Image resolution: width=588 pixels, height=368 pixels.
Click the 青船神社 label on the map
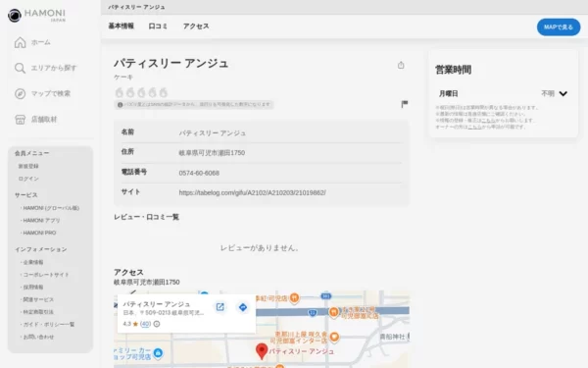tap(393, 337)
